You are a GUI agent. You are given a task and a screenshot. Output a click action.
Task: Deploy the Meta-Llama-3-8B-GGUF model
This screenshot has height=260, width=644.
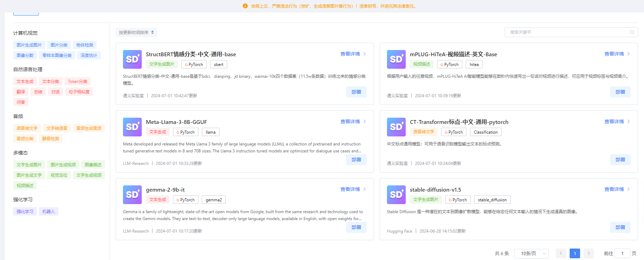point(356,160)
